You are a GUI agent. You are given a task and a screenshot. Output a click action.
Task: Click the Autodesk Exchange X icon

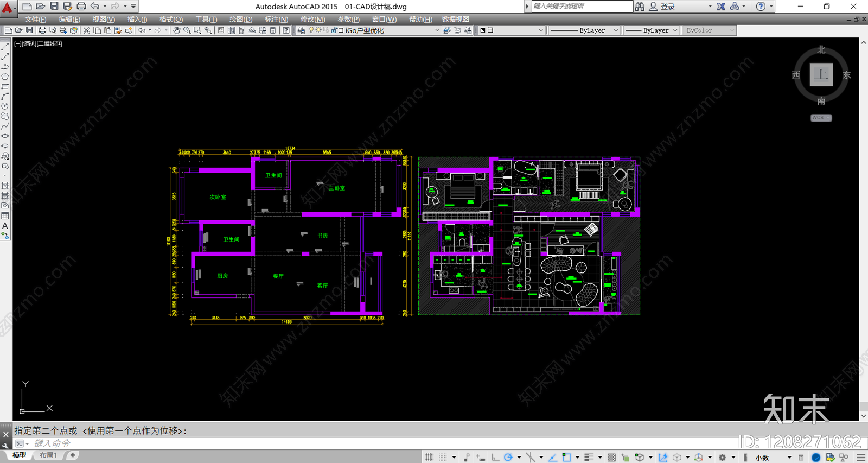pos(721,7)
